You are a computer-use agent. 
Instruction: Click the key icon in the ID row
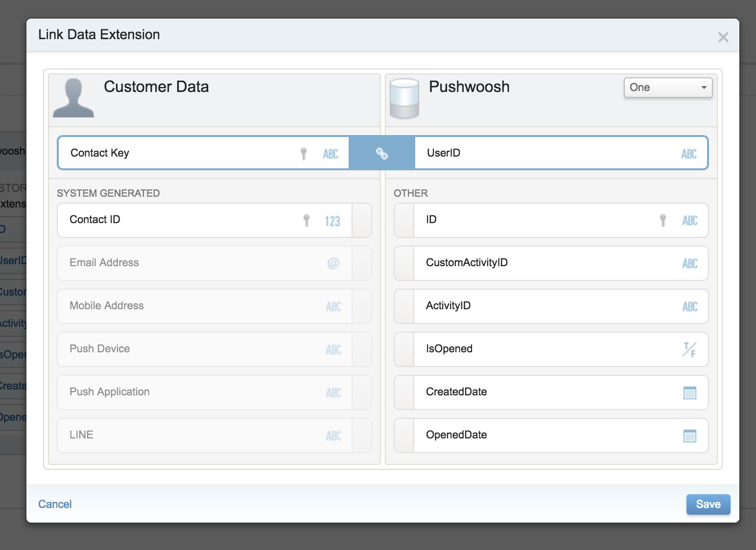[663, 220]
